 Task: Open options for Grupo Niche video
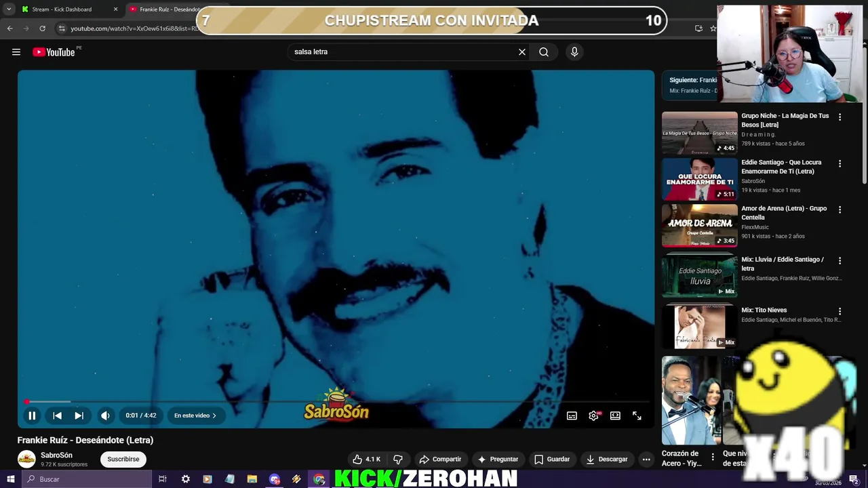(x=840, y=117)
